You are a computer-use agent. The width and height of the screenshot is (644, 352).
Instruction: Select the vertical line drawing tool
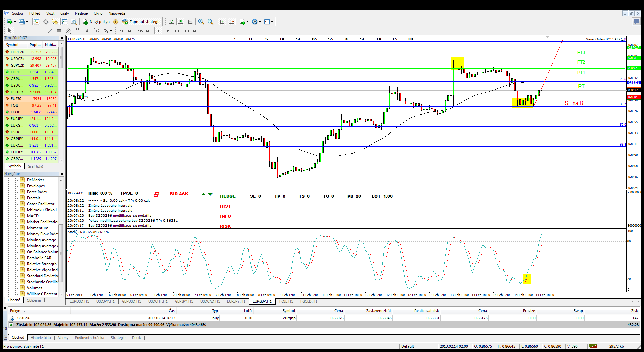pyautogui.click(x=31, y=31)
